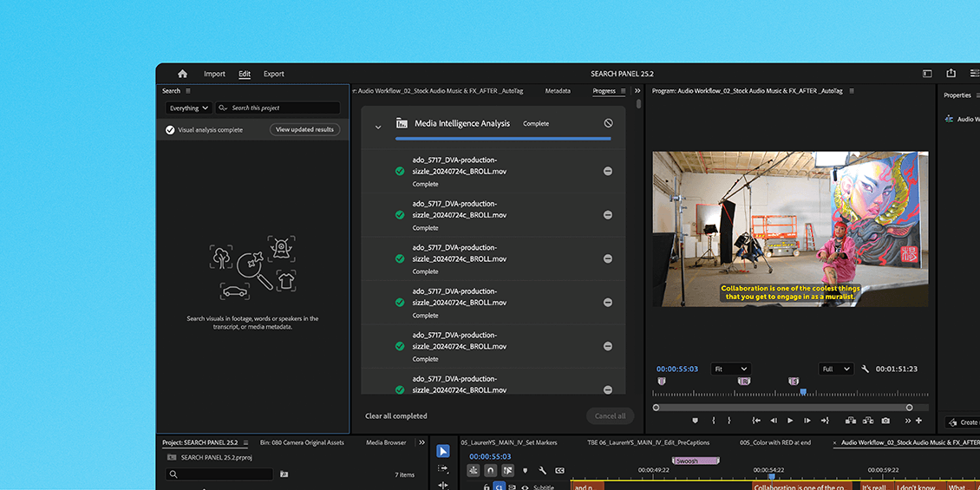Open the search options arrow beside magnifier
The width and height of the screenshot is (980, 490).
click(225, 108)
